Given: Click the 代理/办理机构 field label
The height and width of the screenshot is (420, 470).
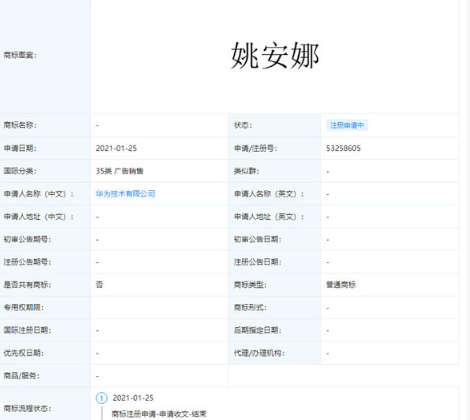Looking at the screenshot, I should click(x=259, y=353).
